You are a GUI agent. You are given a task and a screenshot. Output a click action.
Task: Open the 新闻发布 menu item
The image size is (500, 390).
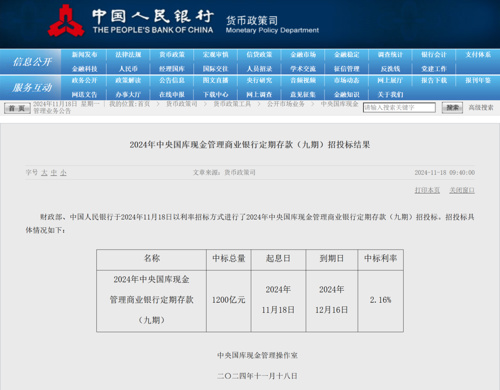coord(84,55)
